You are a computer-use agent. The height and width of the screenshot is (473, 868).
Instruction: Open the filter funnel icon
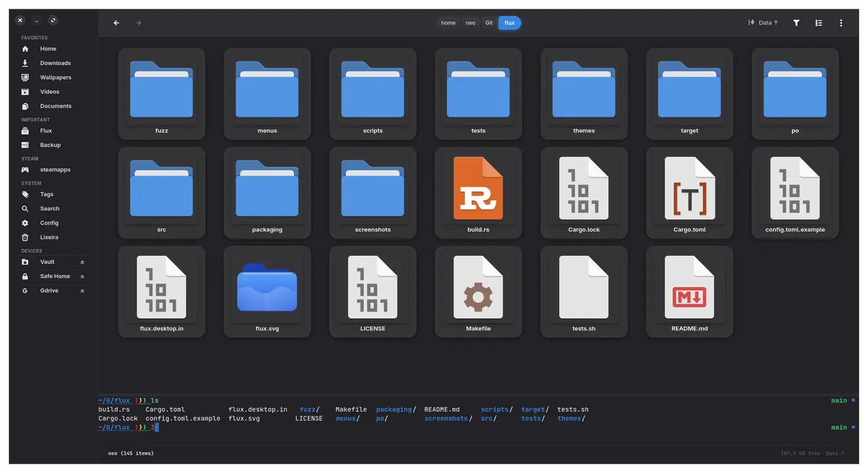(x=796, y=23)
